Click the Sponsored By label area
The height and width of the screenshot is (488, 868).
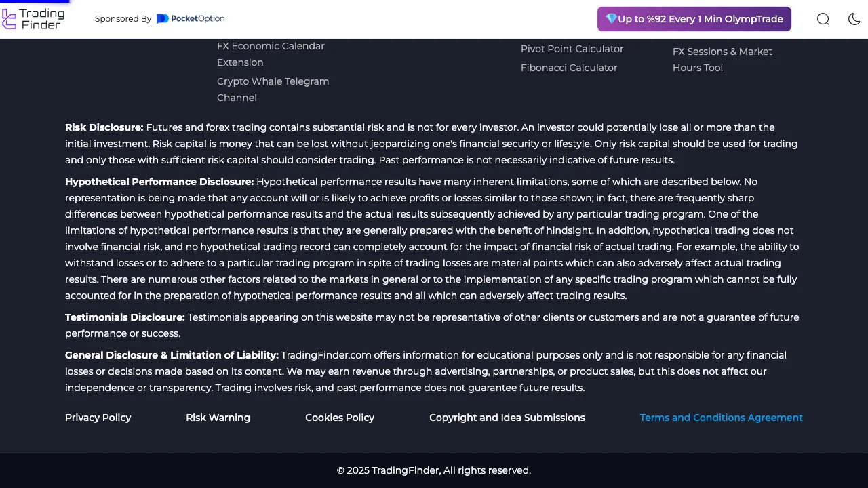(x=123, y=18)
